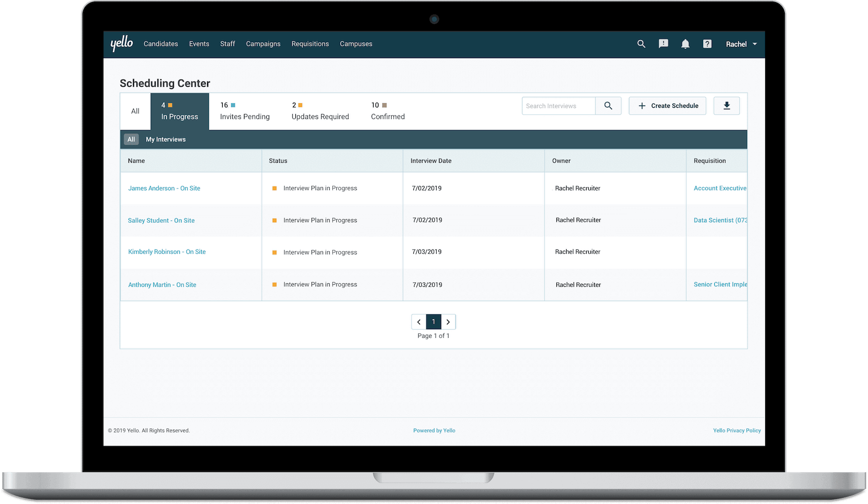Open Events menu
Image resolution: width=868 pixels, height=504 pixels.
click(199, 44)
